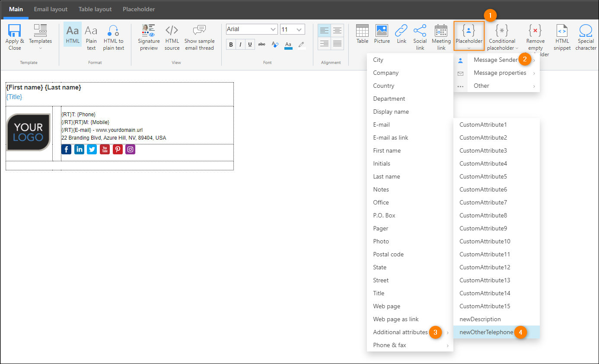Screen dimensions: 599x364
Task: Toggle bold formatting
Action: [x=231, y=44]
